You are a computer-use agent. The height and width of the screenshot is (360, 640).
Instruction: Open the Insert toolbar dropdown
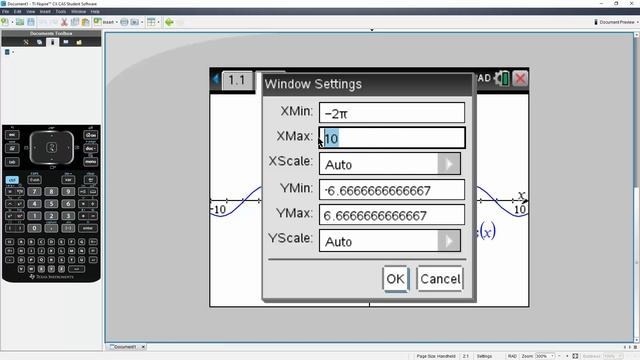click(106, 22)
